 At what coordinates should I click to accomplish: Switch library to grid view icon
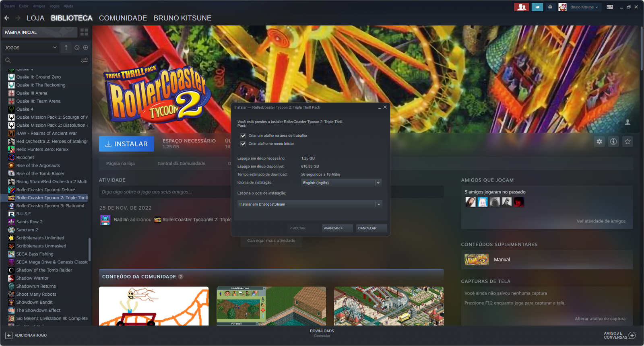pyautogui.click(x=84, y=32)
